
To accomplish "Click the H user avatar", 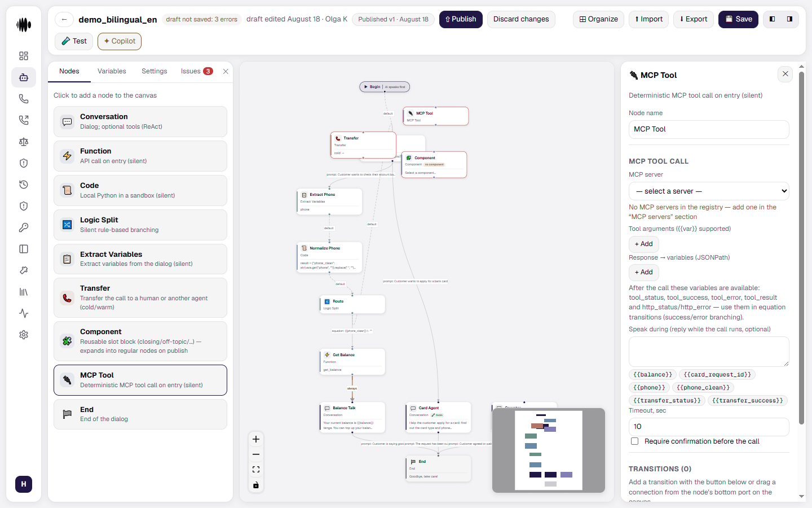I will point(24,484).
